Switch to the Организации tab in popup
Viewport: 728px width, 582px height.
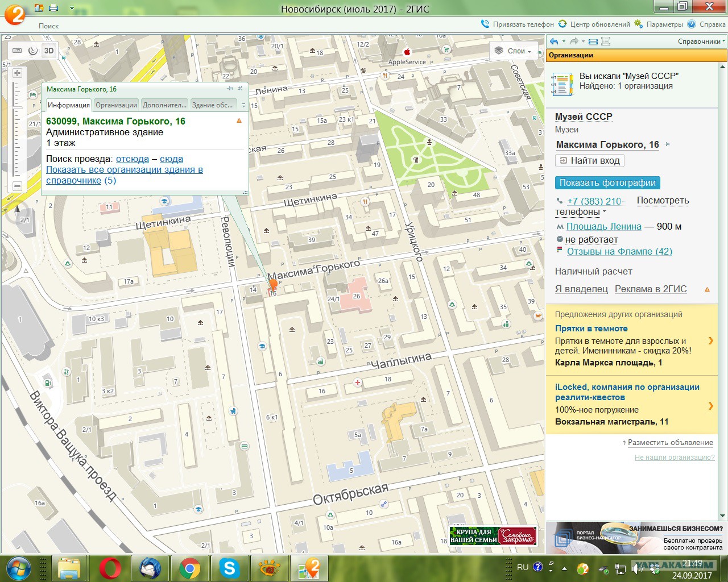(116, 105)
